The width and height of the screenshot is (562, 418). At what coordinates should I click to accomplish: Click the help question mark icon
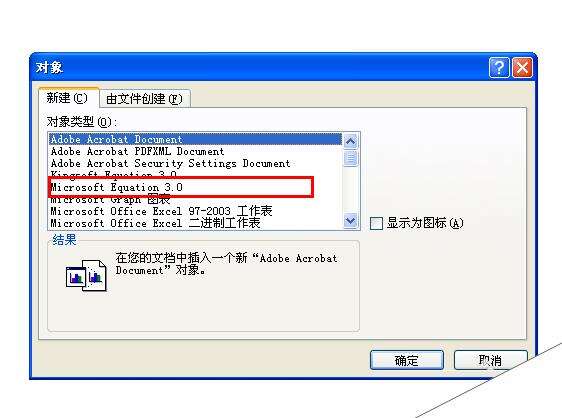(x=499, y=67)
